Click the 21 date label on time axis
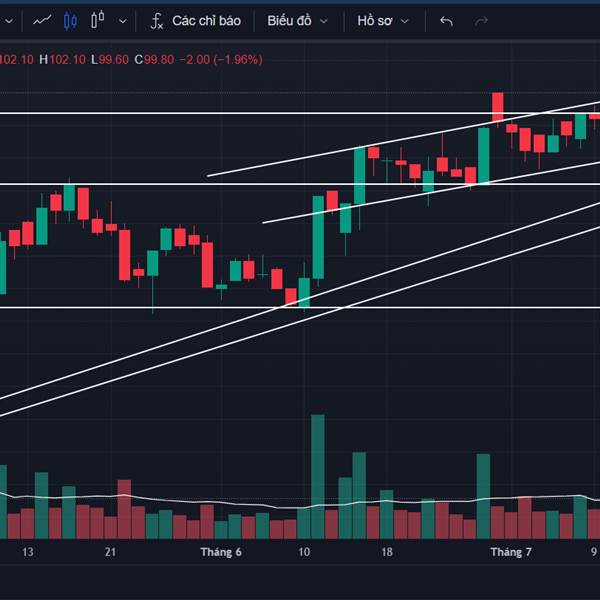The width and height of the screenshot is (600, 600). 110,552
